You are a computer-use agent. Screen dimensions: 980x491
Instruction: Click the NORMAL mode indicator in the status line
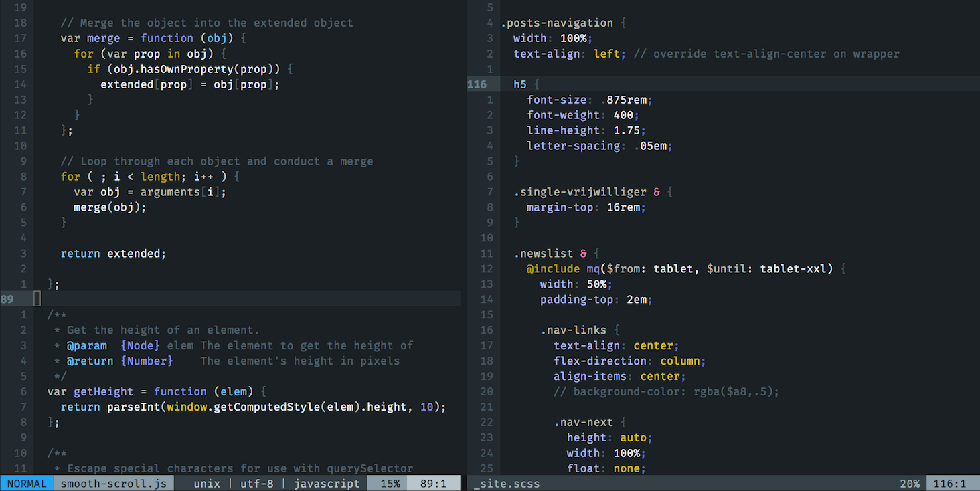click(x=27, y=484)
